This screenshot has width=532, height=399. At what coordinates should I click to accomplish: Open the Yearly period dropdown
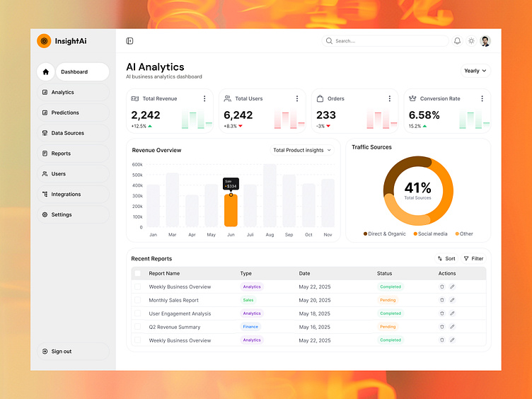(475, 71)
